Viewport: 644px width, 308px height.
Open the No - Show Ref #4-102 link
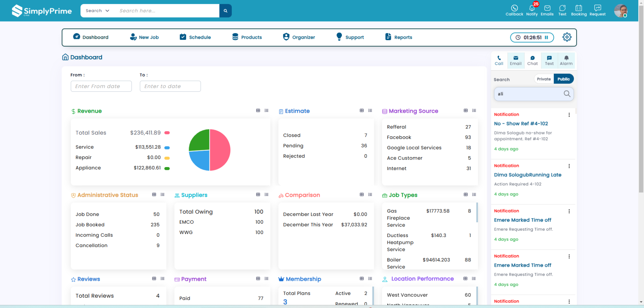point(521,124)
